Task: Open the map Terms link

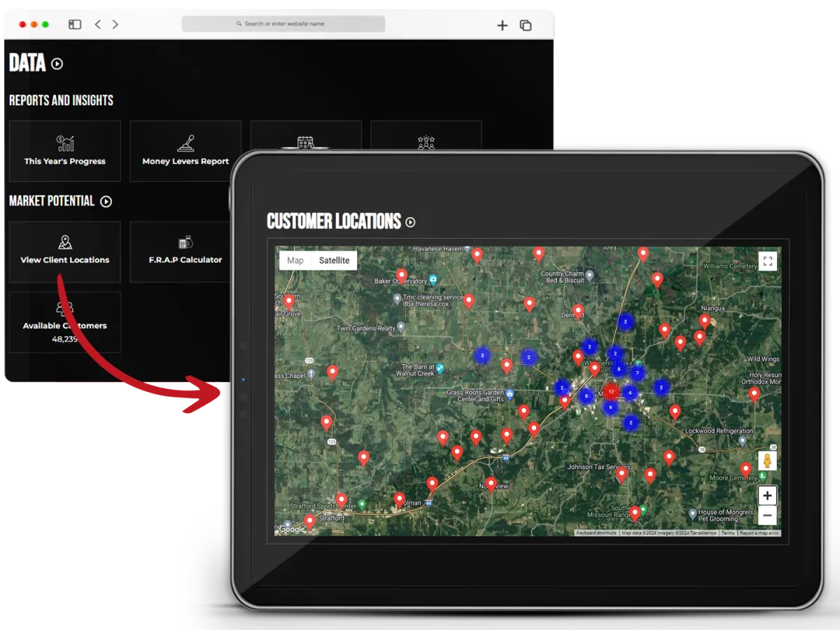Action: [x=728, y=533]
